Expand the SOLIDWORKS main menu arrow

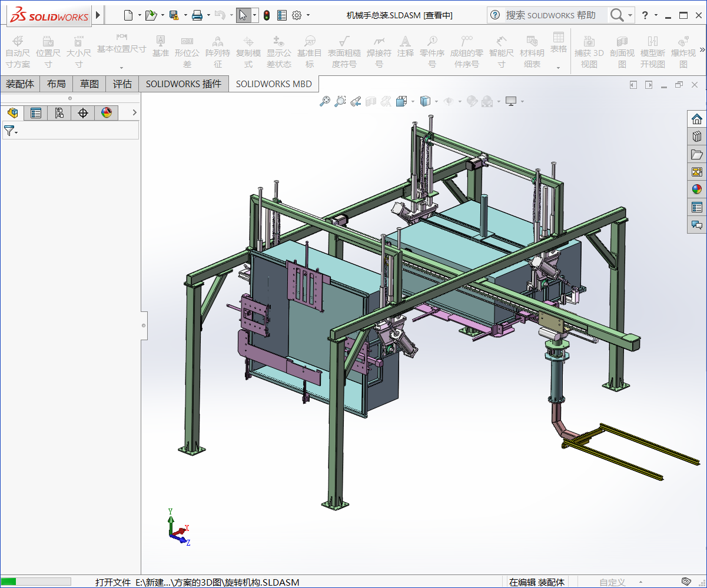point(98,15)
